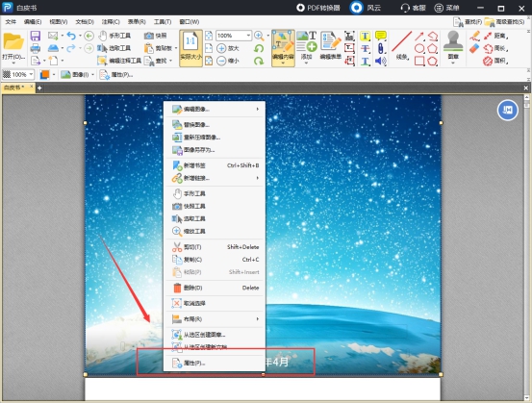Click the 查找(F) find button
This screenshot has height=403, width=532.
[x=468, y=22]
